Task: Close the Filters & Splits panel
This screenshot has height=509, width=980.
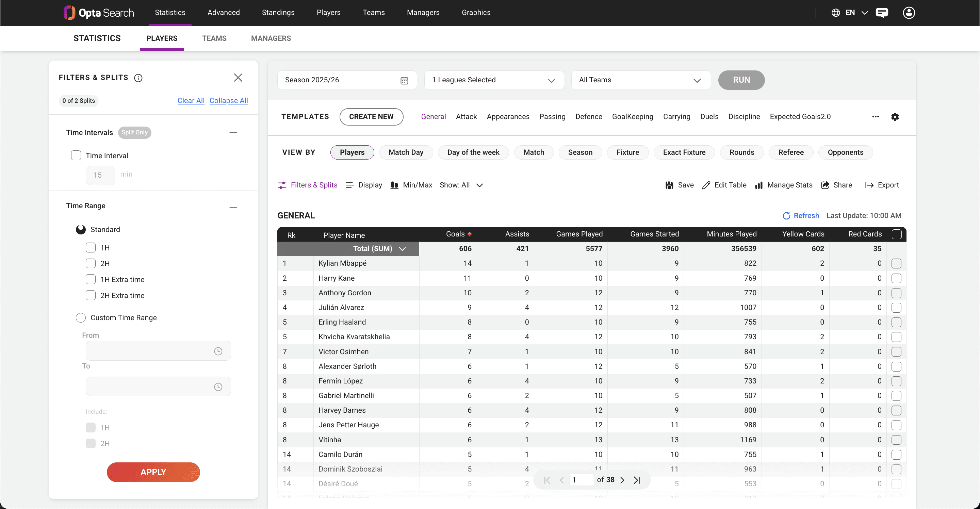Action: [238, 78]
